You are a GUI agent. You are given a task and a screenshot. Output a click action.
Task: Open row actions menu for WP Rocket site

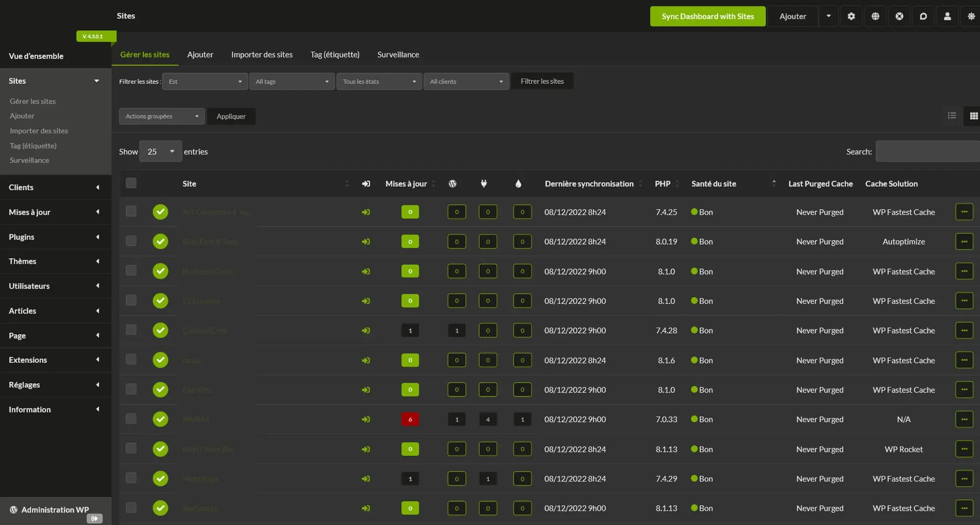[x=964, y=449]
